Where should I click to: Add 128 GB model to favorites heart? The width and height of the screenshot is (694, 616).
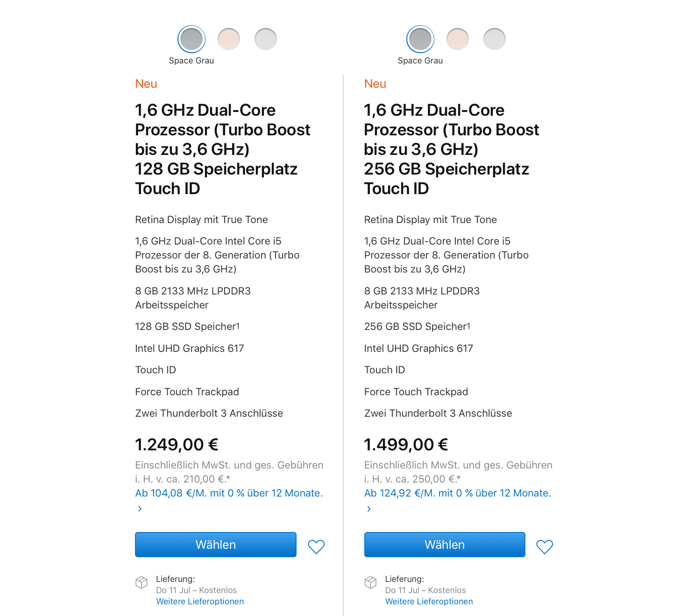[316, 546]
